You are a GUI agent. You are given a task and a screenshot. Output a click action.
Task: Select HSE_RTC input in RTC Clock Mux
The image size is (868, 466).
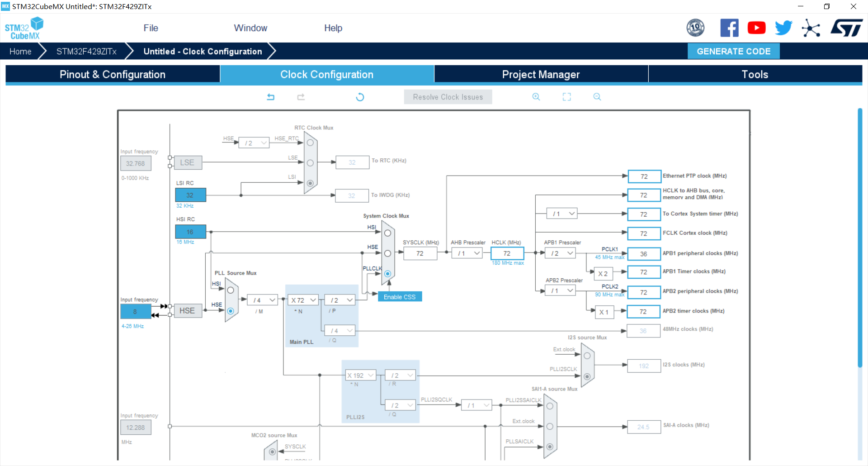coord(310,143)
